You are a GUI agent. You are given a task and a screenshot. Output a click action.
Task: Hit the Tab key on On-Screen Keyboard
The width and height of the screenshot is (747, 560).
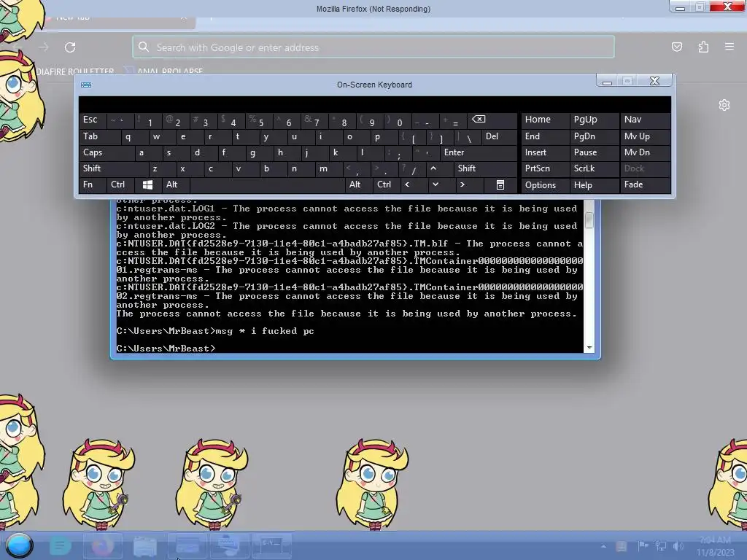pyautogui.click(x=99, y=136)
